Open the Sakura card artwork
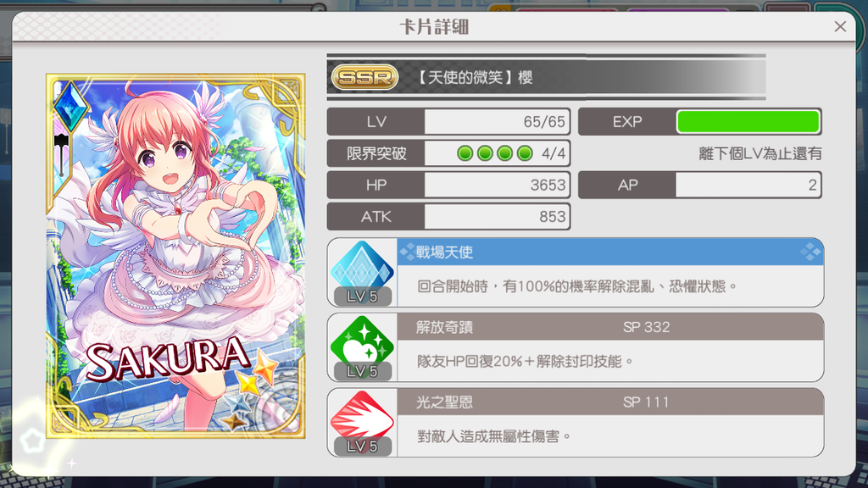 [175, 256]
